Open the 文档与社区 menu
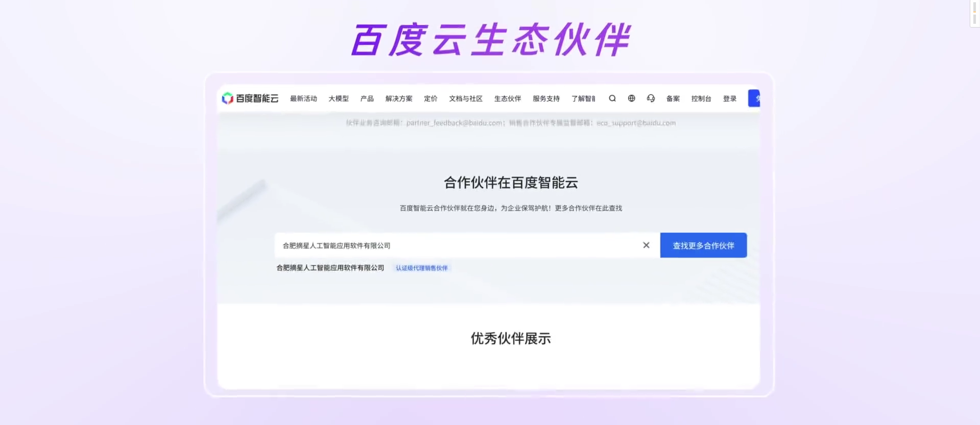The width and height of the screenshot is (980, 425). pyautogui.click(x=466, y=98)
